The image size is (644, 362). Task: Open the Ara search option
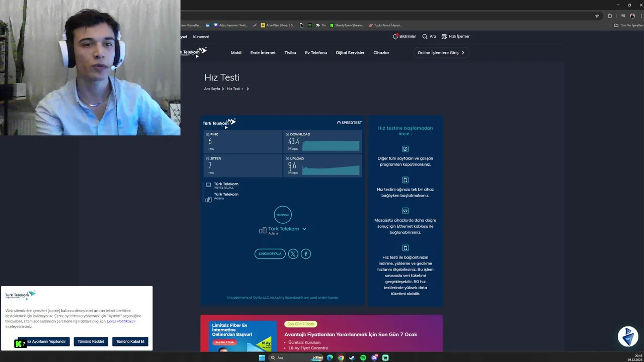tap(429, 36)
